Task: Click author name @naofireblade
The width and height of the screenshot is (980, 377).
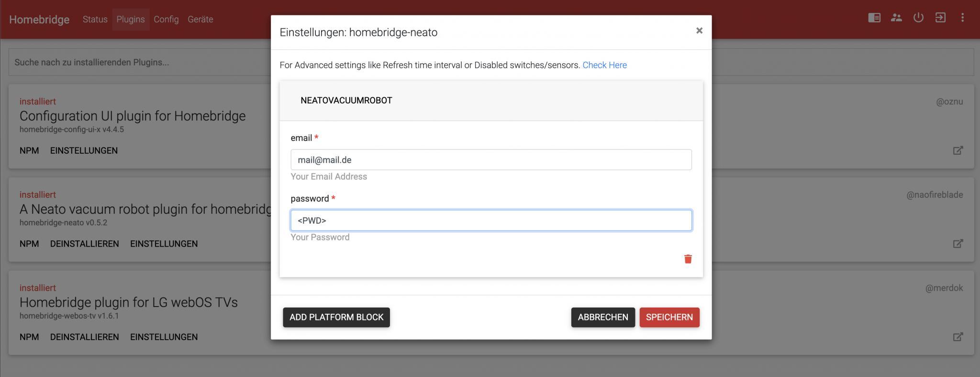Action: pyautogui.click(x=935, y=194)
